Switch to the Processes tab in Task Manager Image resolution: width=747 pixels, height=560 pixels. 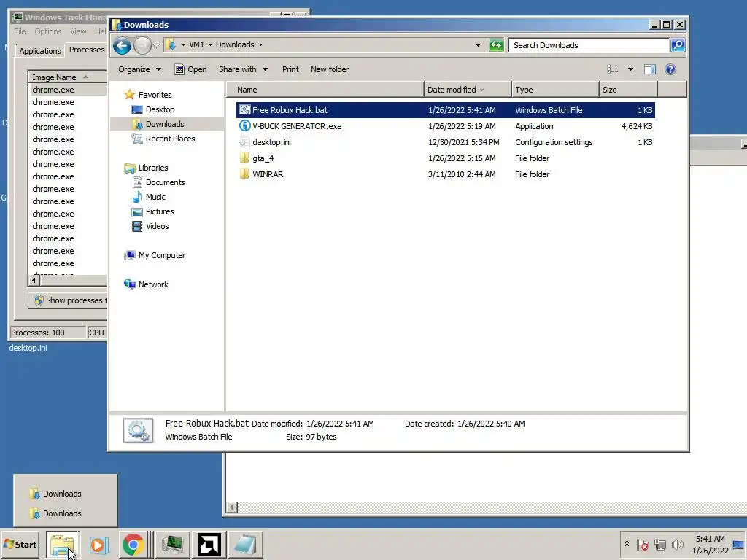pos(86,50)
